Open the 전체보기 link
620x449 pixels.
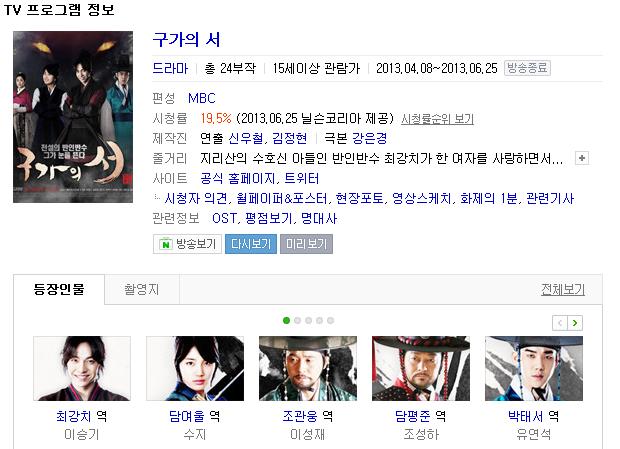point(563,289)
